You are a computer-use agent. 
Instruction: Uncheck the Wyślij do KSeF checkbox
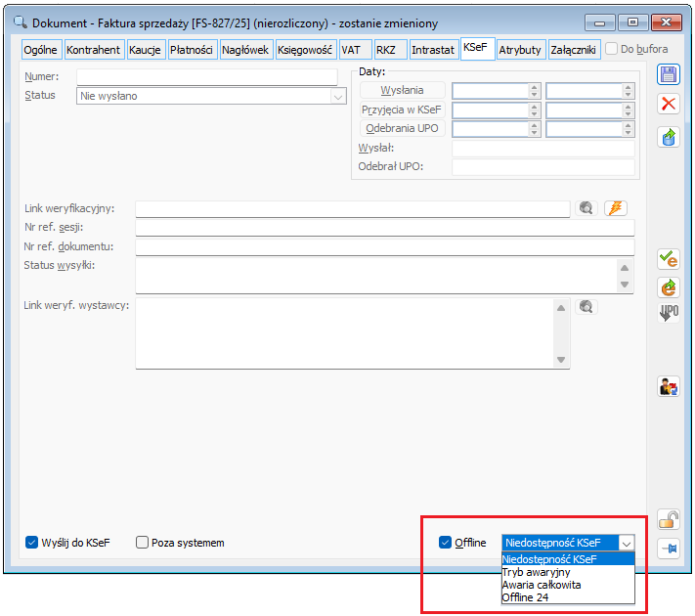pos(31,543)
